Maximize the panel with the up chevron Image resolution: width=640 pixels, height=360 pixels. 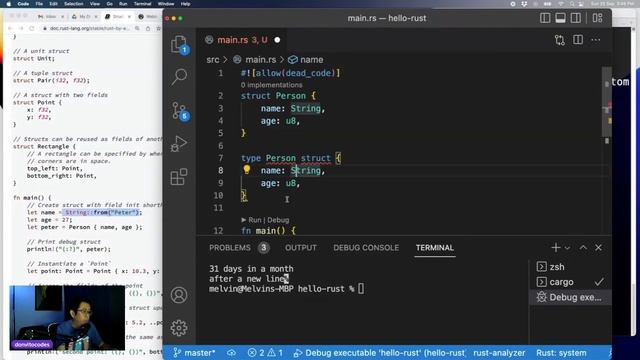point(583,247)
